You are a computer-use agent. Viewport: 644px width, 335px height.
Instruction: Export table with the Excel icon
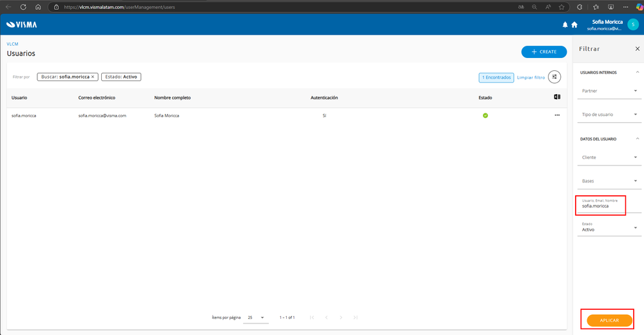pos(557,97)
